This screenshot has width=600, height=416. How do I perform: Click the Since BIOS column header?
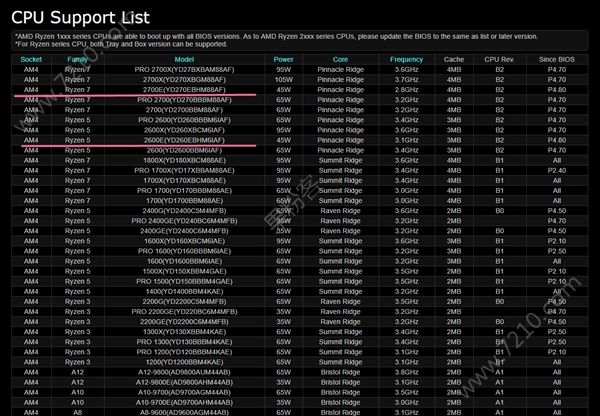pos(557,59)
